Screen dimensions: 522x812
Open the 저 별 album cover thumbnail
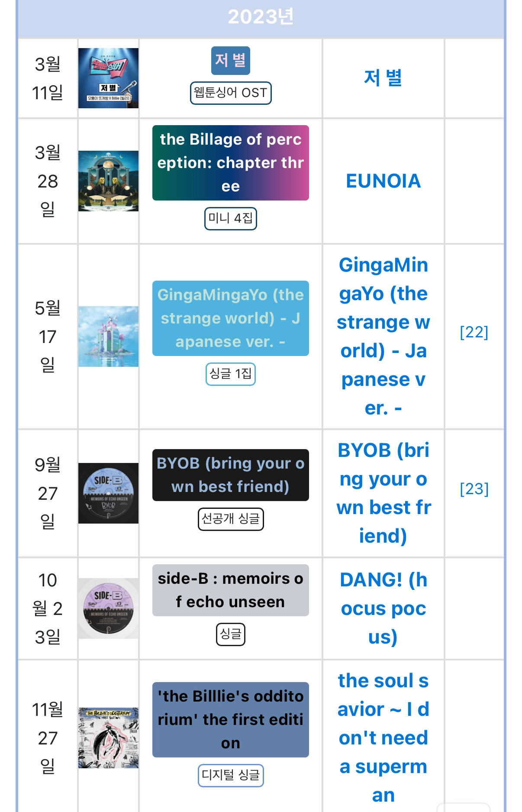pyautogui.click(x=108, y=78)
